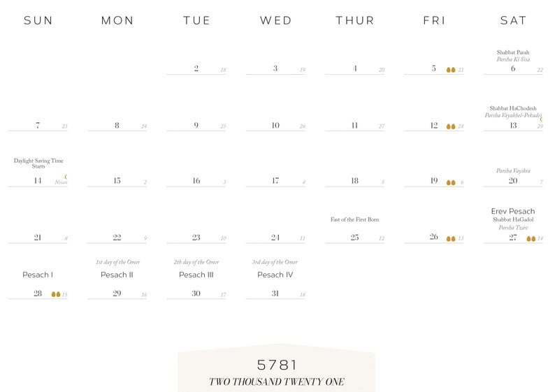Open Daylight Saving Time Starts note
The width and height of the screenshot is (555, 392).
38,163
